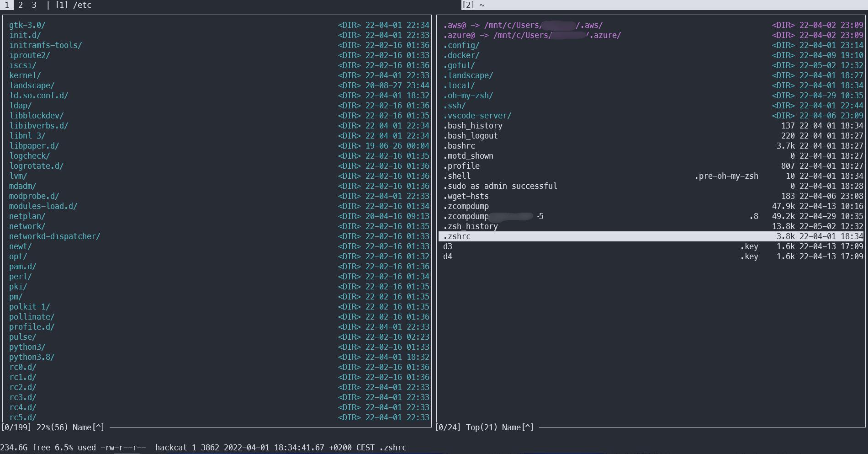This screenshot has width=868, height=454.
Task: Select the polkit-1/ directory
Action: pos(219,307)
